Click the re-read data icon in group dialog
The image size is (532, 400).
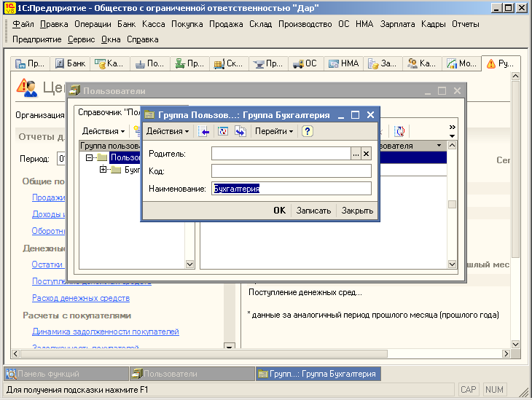[223, 131]
